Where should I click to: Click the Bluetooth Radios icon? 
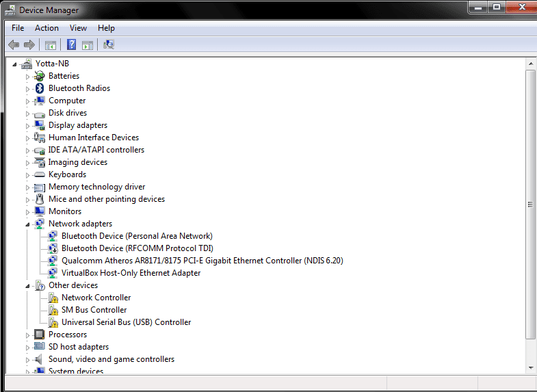[40, 88]
